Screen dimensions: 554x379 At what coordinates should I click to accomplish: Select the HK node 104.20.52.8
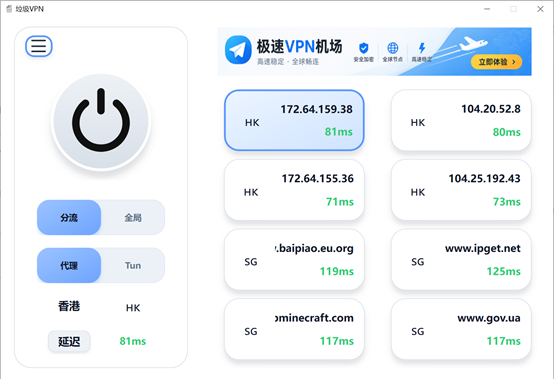pos(461,120)
